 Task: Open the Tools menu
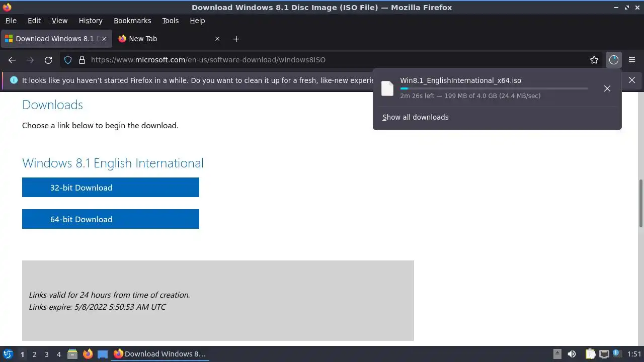pyautogui.click(x=170, y=21)
